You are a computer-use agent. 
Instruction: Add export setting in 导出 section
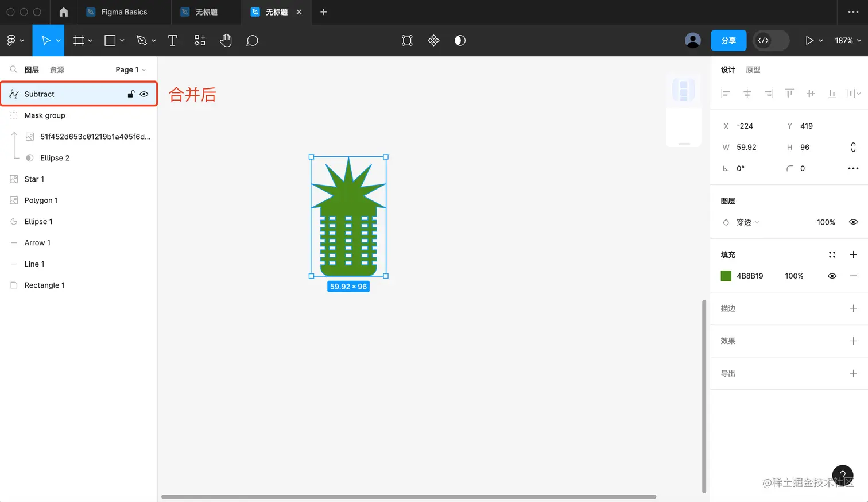[x=853, y=373]
